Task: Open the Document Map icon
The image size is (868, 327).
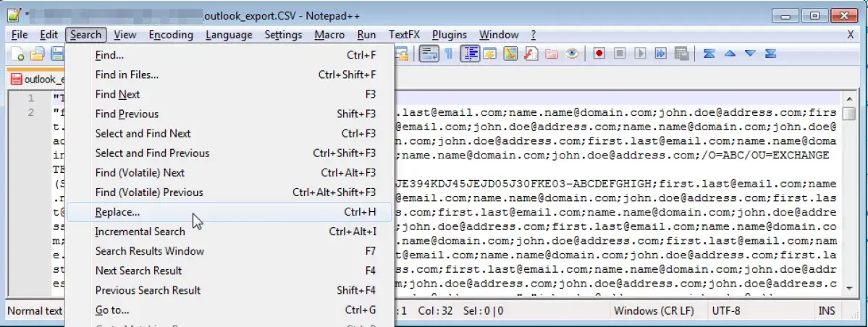Action: [510, 54]
